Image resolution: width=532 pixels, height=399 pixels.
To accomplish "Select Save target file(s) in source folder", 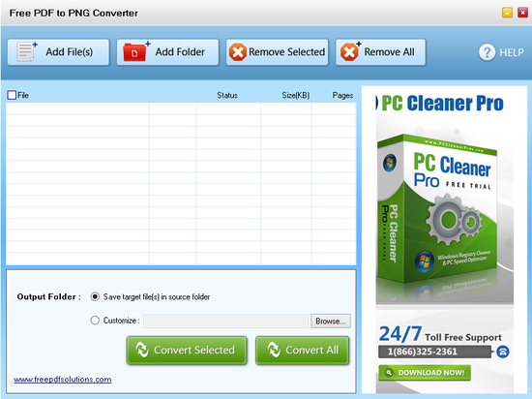I will (95, 296).
